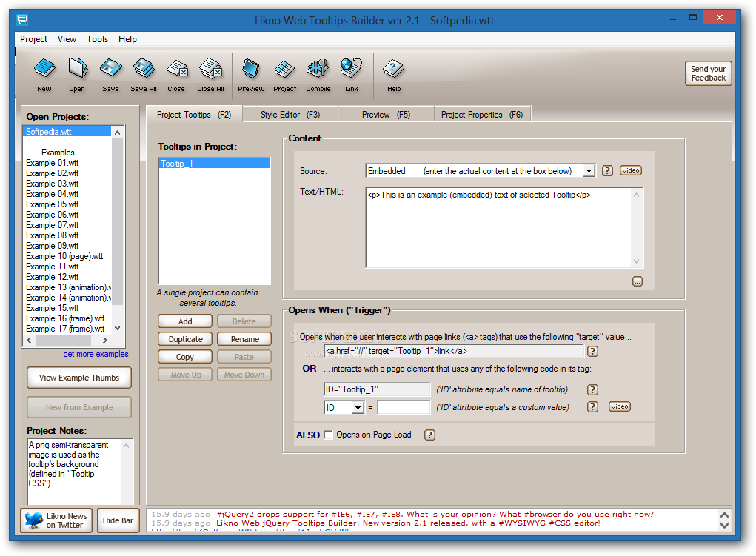Viewport: 756px width, 556px height.
Task: Click Send your Feedback button
Action: [709, 73]
